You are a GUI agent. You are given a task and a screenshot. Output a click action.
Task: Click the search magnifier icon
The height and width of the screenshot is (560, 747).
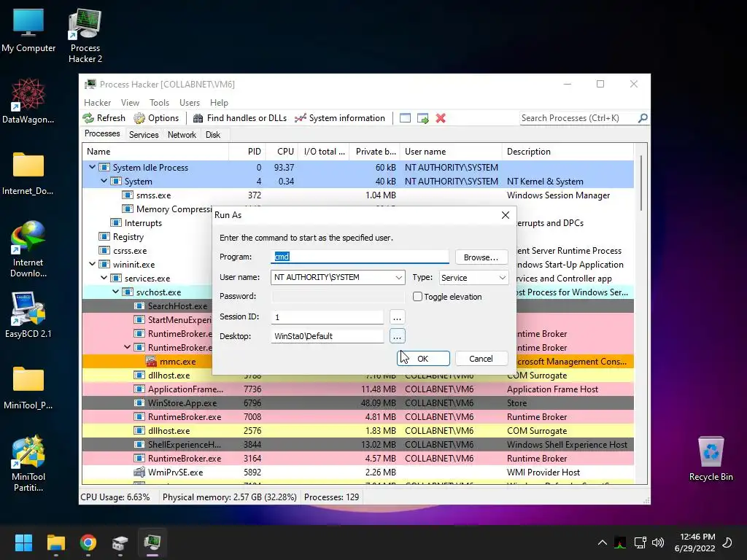click(642, 118)
